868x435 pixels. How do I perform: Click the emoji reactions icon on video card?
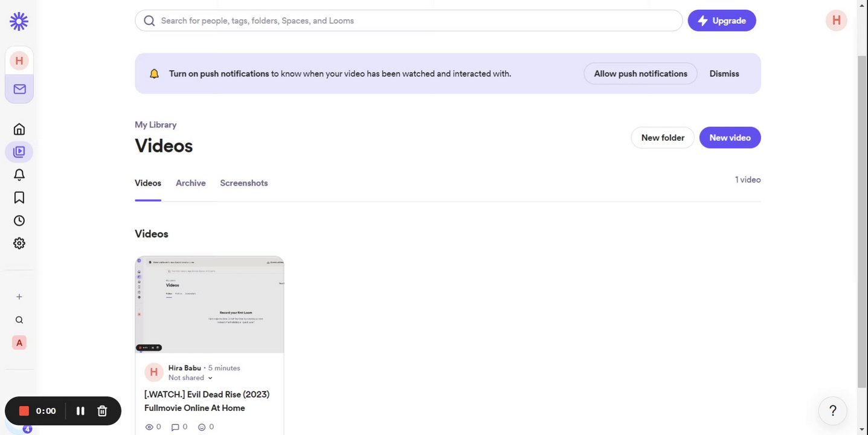pyautogui.click(x=202, y=427)
